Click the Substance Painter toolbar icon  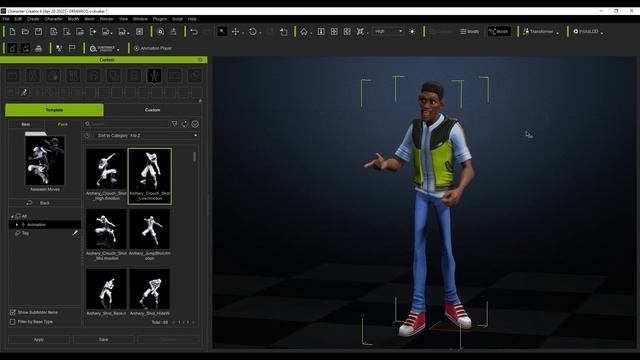pyautogui.click(x=102, y=48)
